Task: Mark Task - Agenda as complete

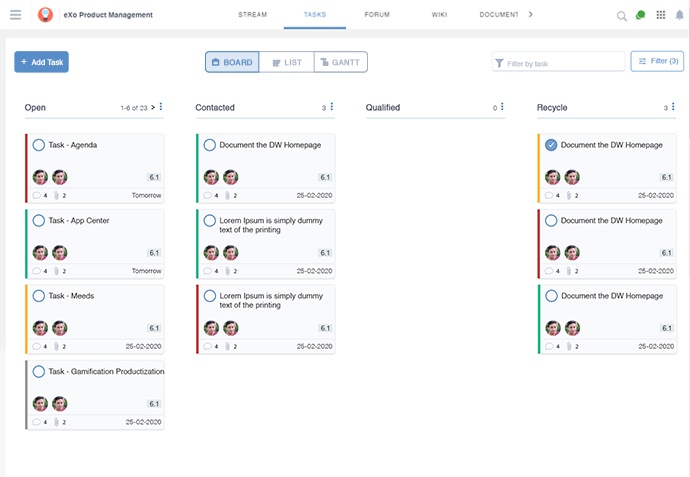Action: tap(39, 145)
